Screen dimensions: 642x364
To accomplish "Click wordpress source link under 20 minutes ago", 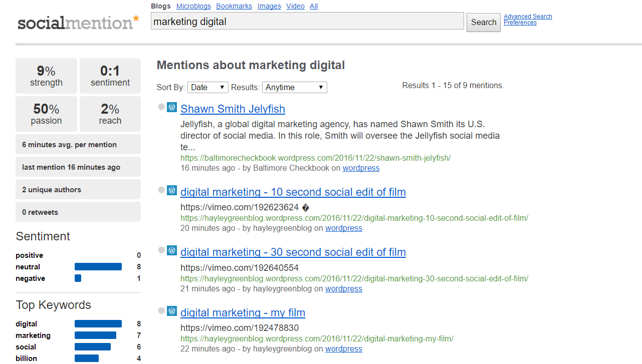I will click(343, 228).
